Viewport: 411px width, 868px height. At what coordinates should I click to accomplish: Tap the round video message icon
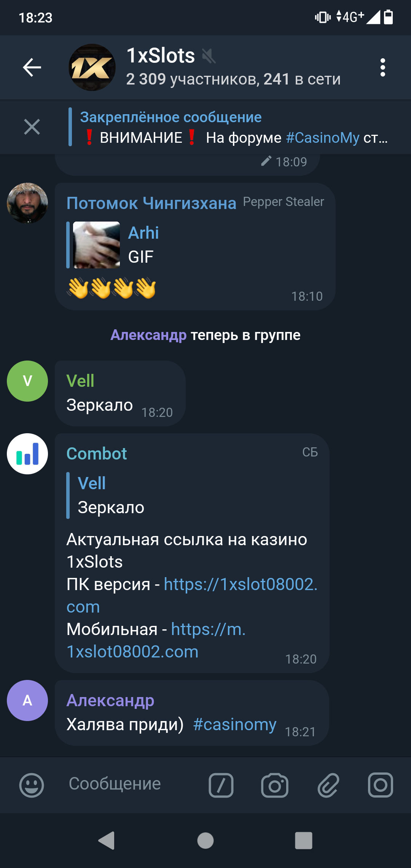(x=381, y=785)
